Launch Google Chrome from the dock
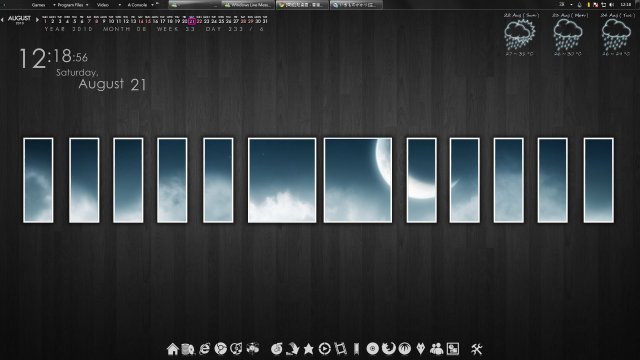640x360 pixels. (x=220, y=349)
